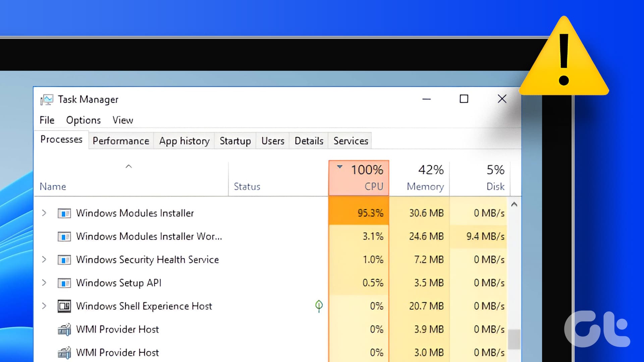Screen dimensions: 644x362
Task: Sort processes by the Memory column header
Action: pyautogui.click(x=419, y=178)
